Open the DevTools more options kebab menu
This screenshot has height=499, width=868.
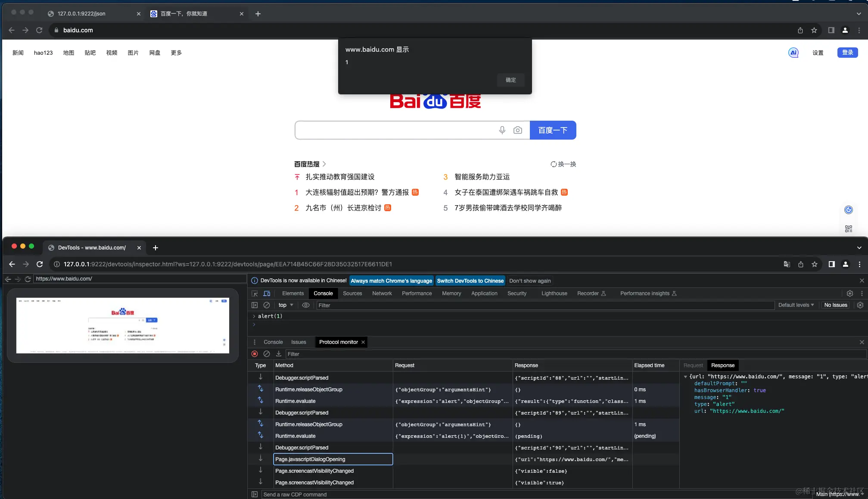tap(862, 293)
